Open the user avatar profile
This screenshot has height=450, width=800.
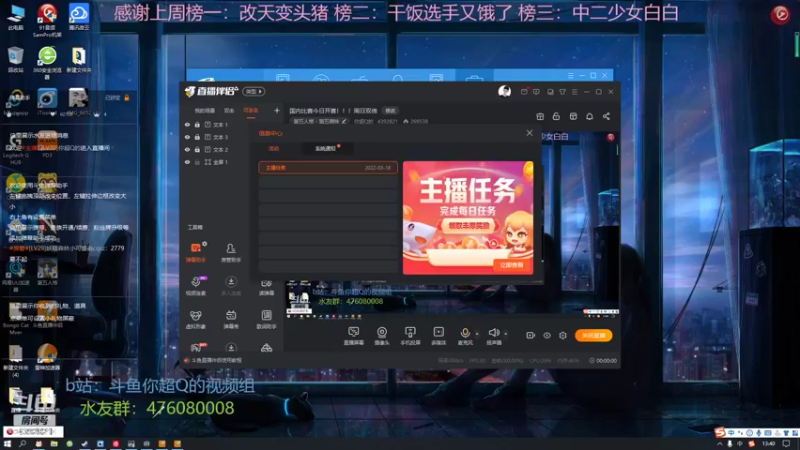tap(505, 91)
